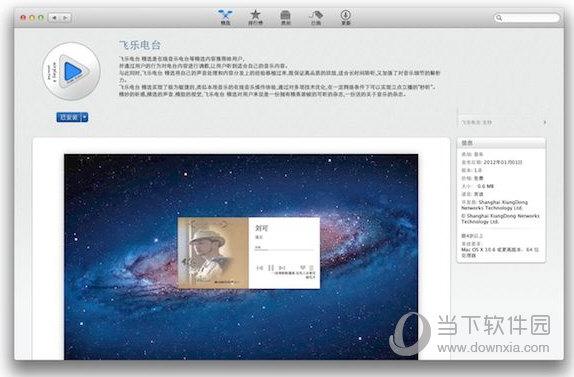Click the next-track icon in the screenshot player
574x377 pixels.
click(282, 268)
